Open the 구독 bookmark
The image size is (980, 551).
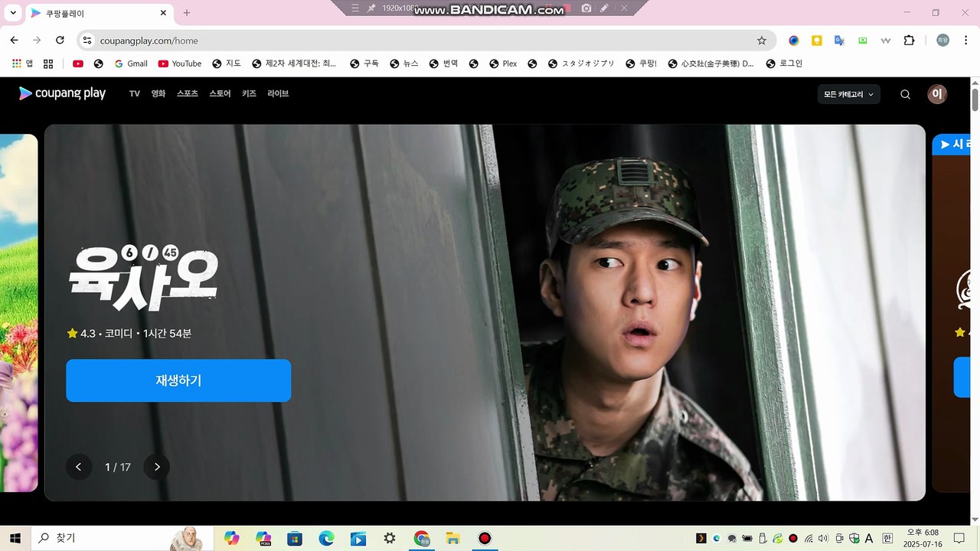coord(364,64)
